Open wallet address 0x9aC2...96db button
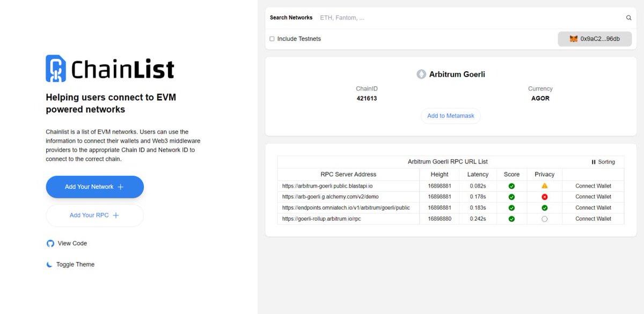Viewport: 644px width, 314px height. coord(595,39)
